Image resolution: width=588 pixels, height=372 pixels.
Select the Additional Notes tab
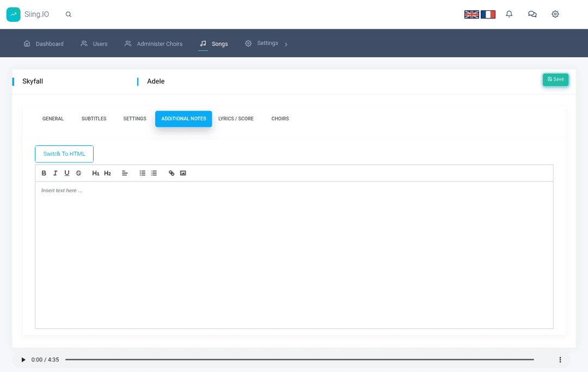(184, 119)
